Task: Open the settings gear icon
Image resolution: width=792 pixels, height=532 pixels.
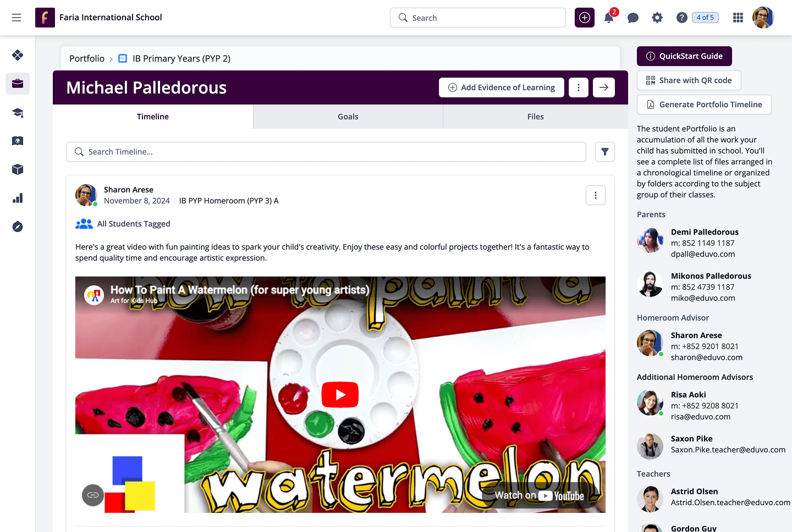Action: point(657,18)
